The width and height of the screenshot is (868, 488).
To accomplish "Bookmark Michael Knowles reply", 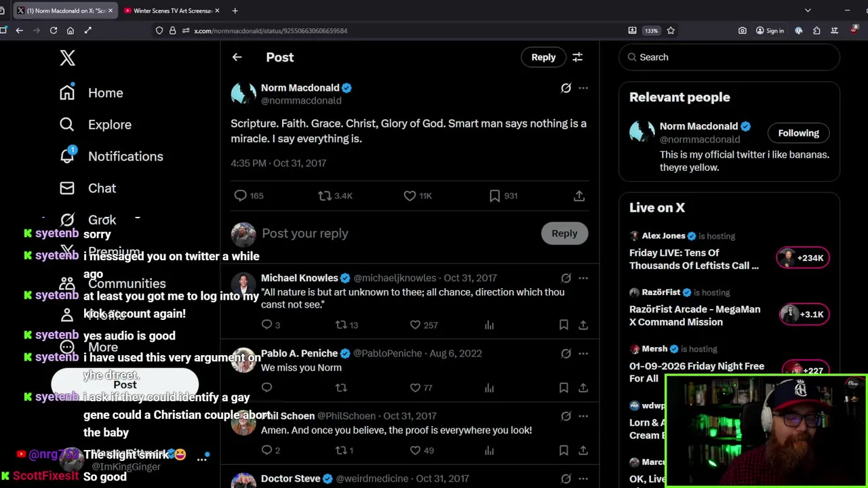I will point(564,325).
